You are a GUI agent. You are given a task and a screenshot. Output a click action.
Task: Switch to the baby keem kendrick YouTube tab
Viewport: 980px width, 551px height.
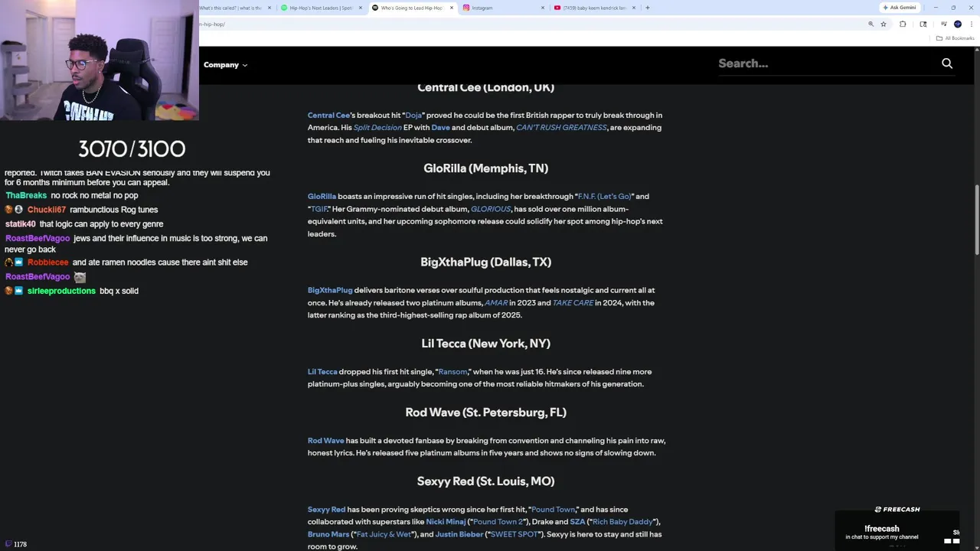tap(595, 8)
